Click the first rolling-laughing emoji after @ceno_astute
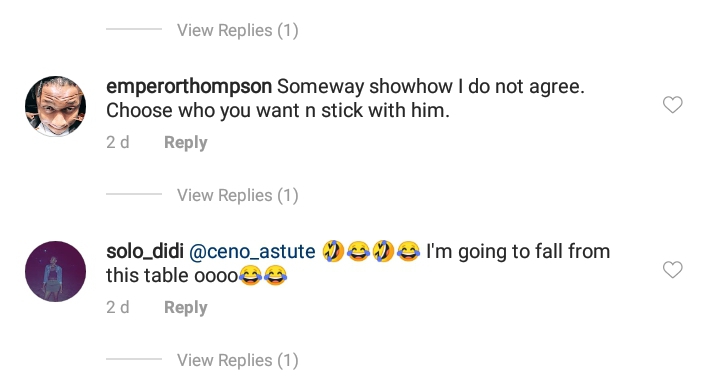The width and height of the screenshot is (720, 385). pos(333,251)
